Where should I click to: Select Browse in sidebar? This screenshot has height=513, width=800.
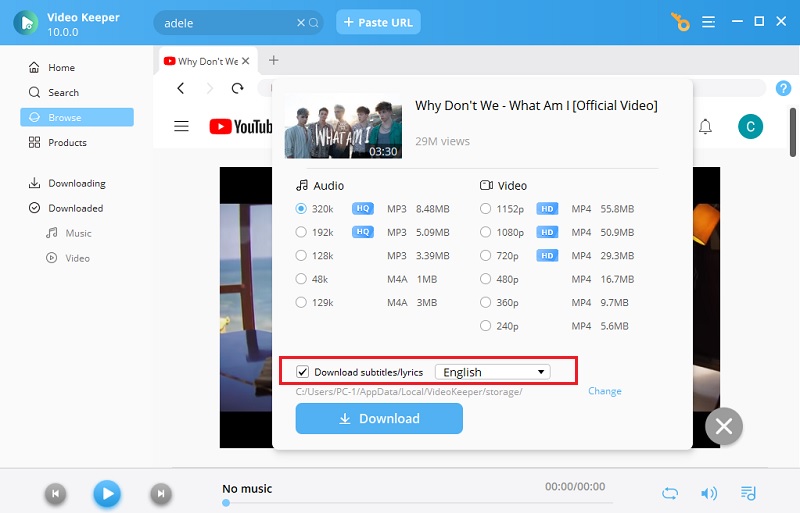coord(77,117)
